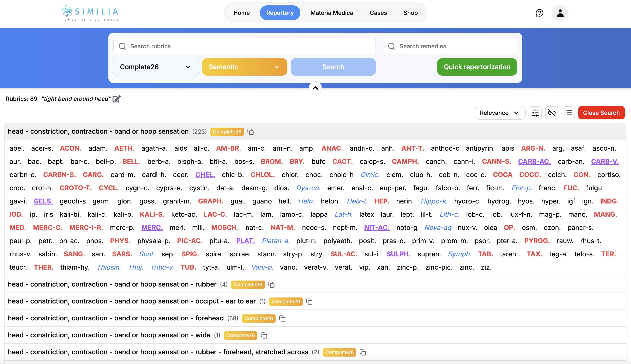Open the Semantic search mode dropdown
The width and height of the screenshot is (631, 364).
pyautogui.click(x=244, y=67)
